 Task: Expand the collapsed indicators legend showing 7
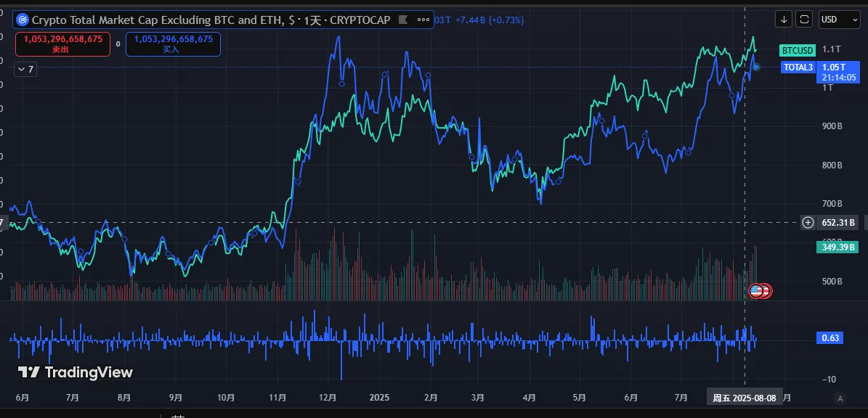[25, 69]
